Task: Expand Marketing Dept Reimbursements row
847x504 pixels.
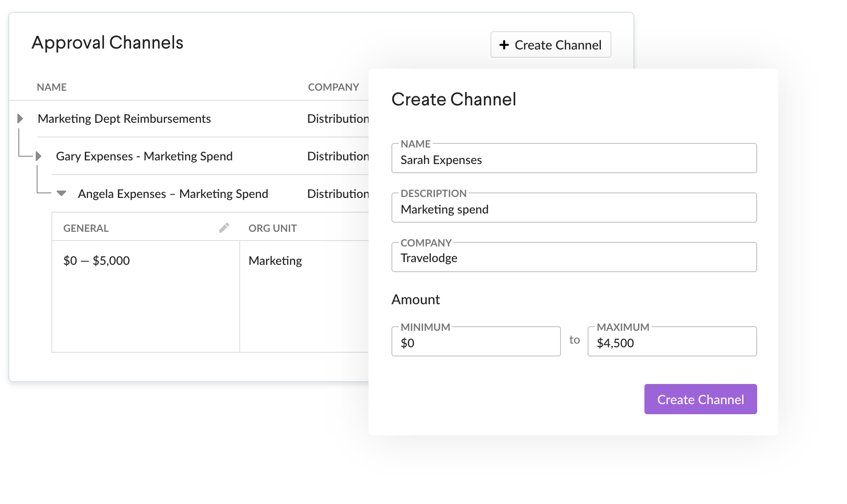Action: click(20, 119)
